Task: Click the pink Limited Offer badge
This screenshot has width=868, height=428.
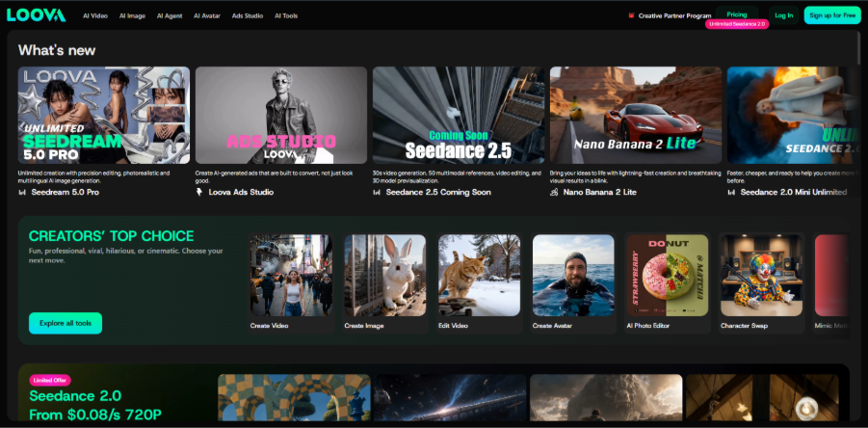Action: pyautogui.click(x=50, y=381)
